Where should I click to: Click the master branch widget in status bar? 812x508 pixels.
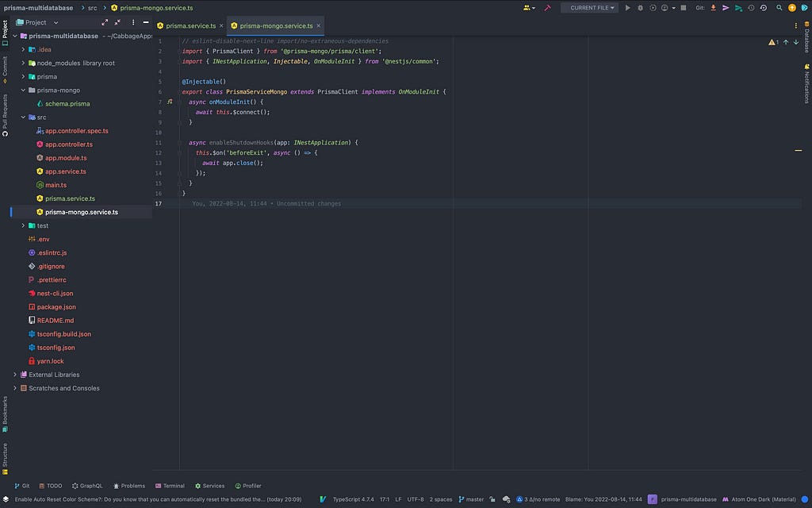[471, 499]
